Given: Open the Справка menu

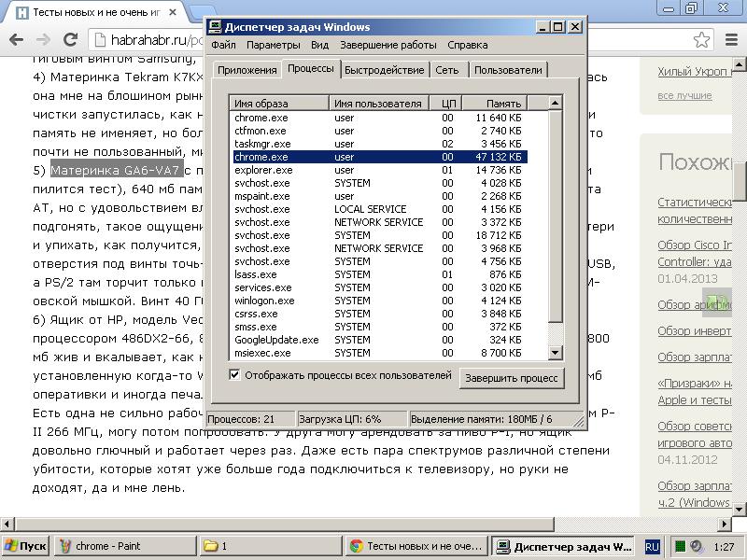Looking at the screenshot, I should click(x=468, y=45).
